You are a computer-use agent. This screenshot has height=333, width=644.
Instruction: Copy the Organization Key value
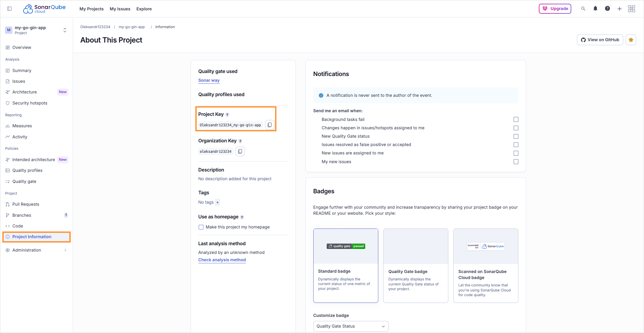[x=240, y=151]
